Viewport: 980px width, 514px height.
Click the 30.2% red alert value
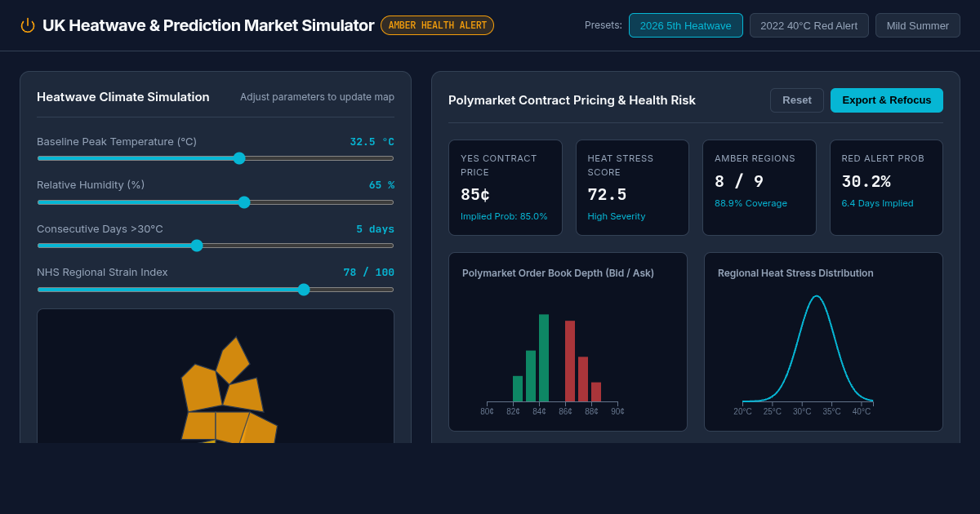(x=866, y=181)
